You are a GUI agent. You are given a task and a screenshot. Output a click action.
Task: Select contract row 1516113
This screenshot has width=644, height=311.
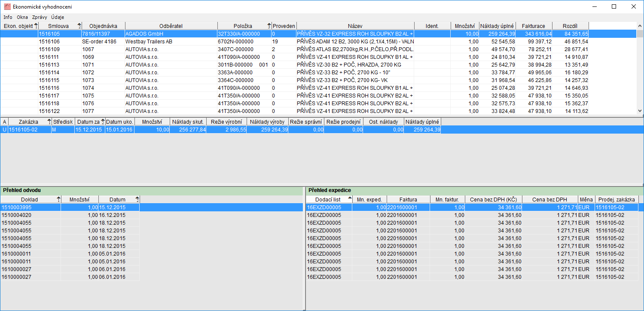coord(318,65)
